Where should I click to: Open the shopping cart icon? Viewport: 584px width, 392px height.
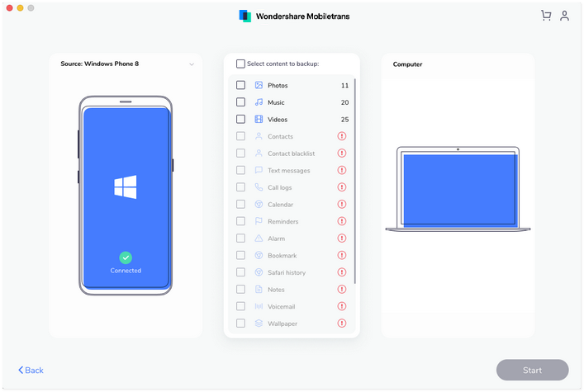click(x=546, y=15)
